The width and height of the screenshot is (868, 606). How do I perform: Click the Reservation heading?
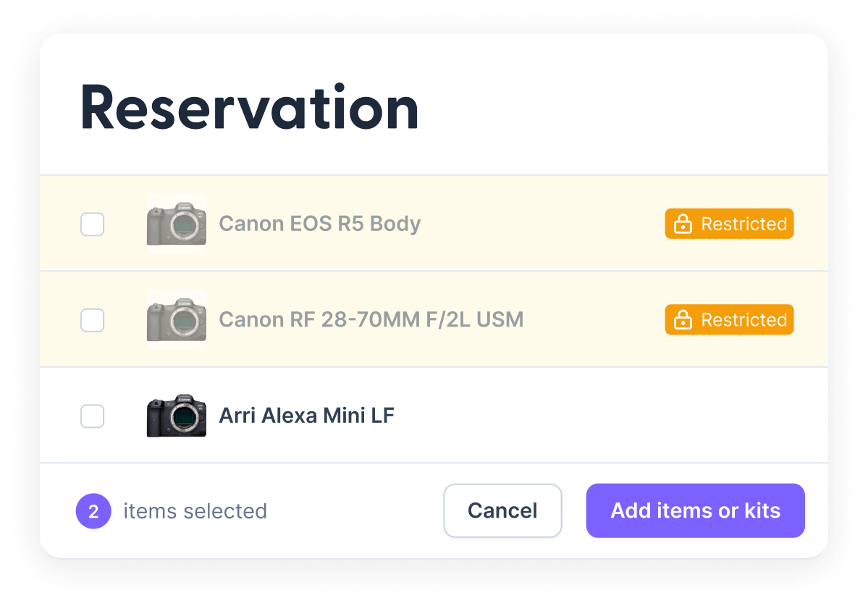click(250, 108)
